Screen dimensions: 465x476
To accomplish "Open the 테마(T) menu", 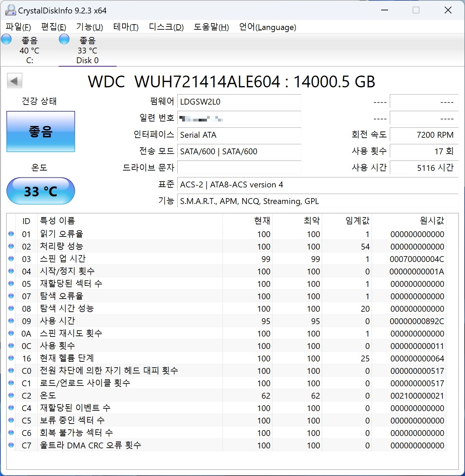I will (x=126, y=27).
